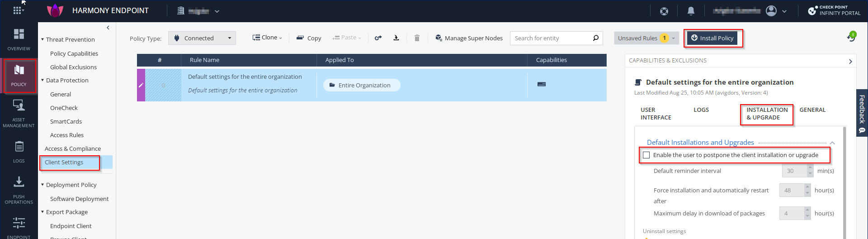This screenshot has width=868, height=239.
Task: Open Push Operations icon
Action: [x=19, y=189]
